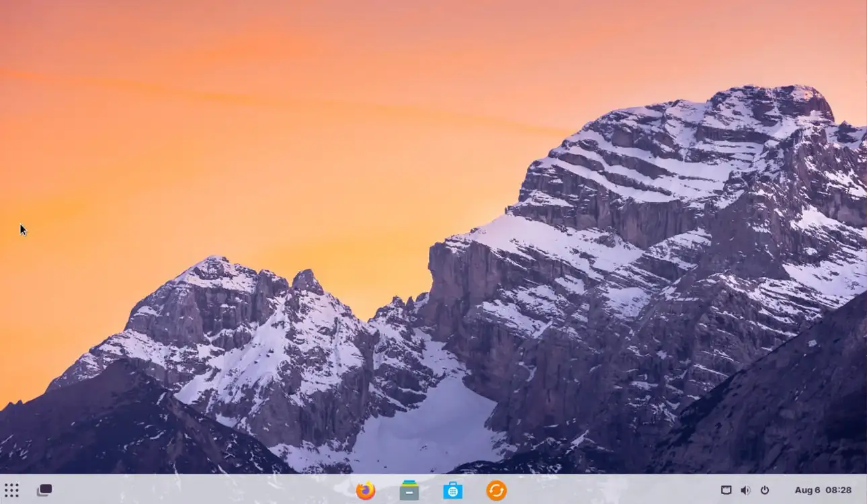Click the volume speaker icon
867x504 pixels.
[x=745, y=491]
